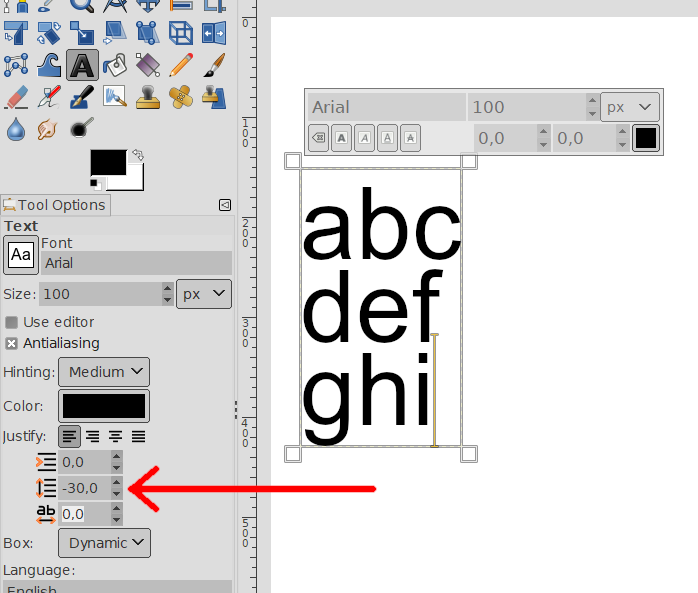Open the Hinting Medium dropdown
698x593 pixels.
click(104, 372)
